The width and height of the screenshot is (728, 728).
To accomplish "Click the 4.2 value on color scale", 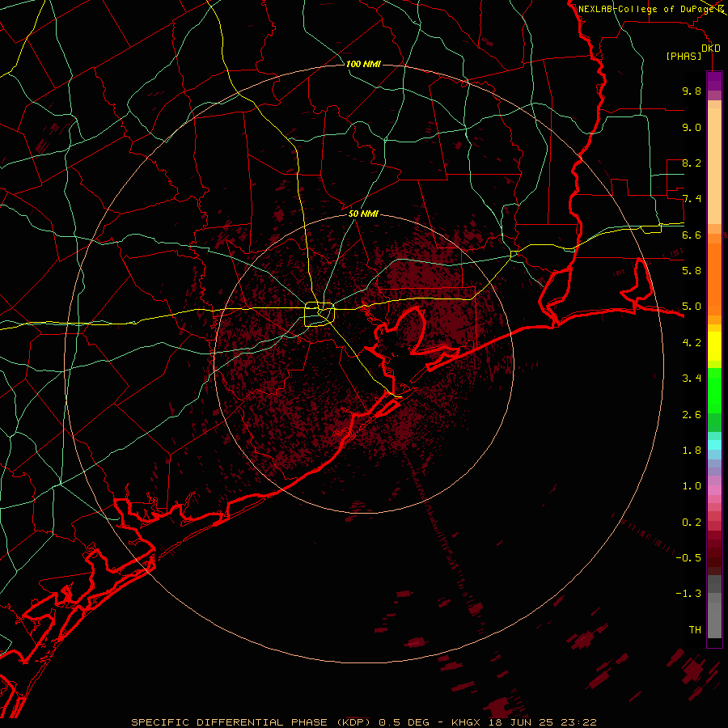I will [692, 343].
